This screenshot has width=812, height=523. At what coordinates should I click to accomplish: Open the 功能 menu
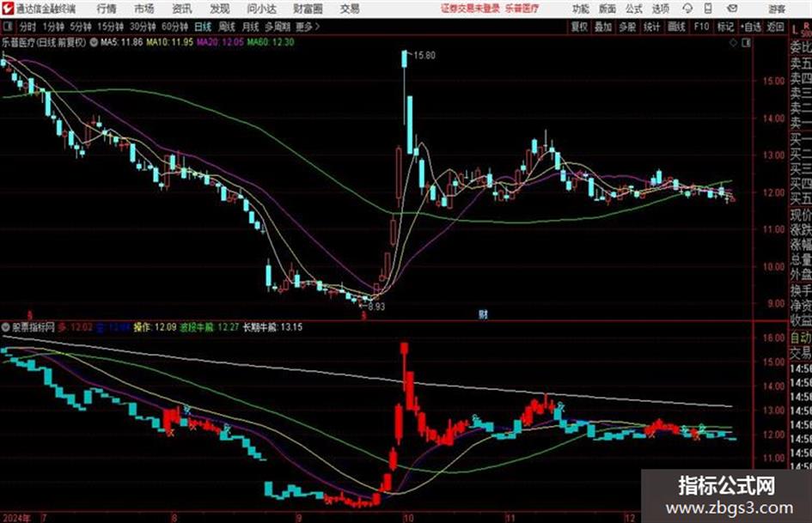click(x=581, y=9)
